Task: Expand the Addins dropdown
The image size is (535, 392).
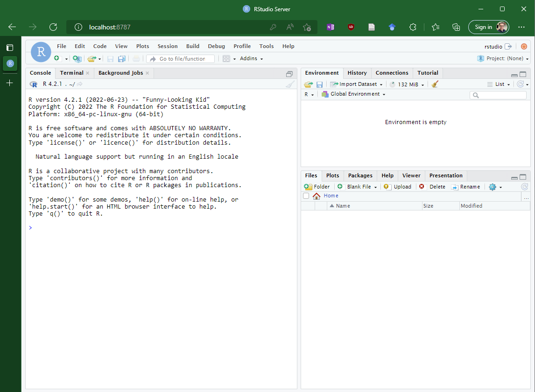Action: (251, 59)
